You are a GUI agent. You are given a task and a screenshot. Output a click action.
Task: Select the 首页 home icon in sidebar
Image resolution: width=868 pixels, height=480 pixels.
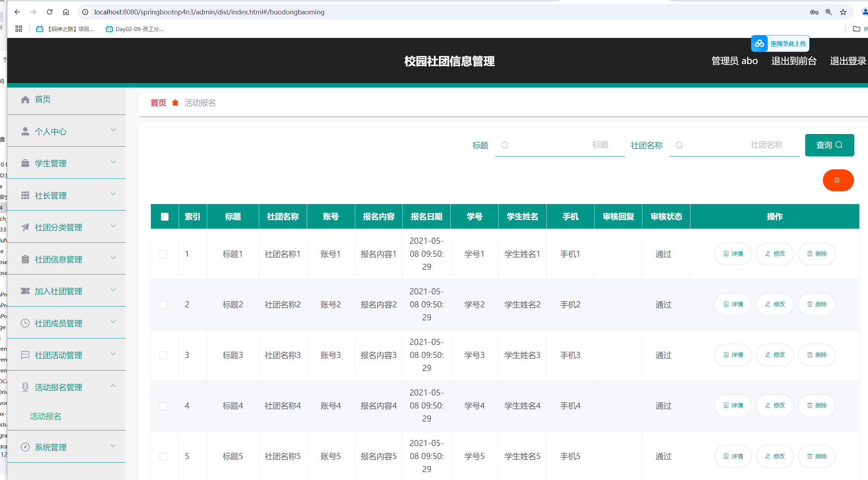coord(25,99)
